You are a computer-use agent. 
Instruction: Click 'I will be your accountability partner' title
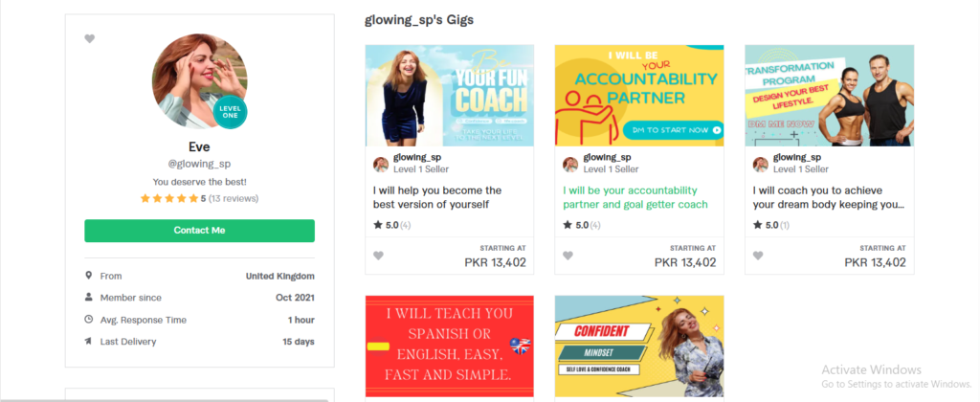(635, 197)
